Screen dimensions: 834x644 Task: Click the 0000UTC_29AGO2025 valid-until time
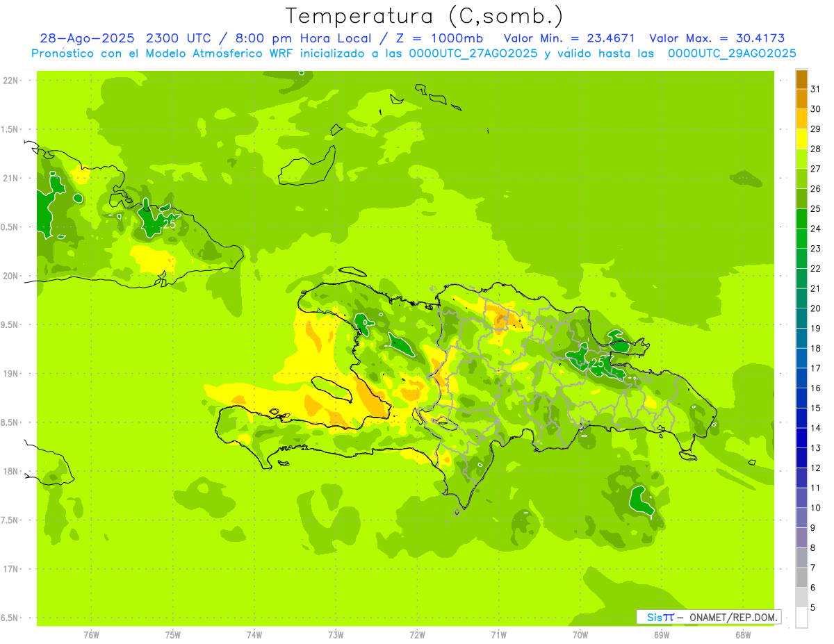click(732, 53)
